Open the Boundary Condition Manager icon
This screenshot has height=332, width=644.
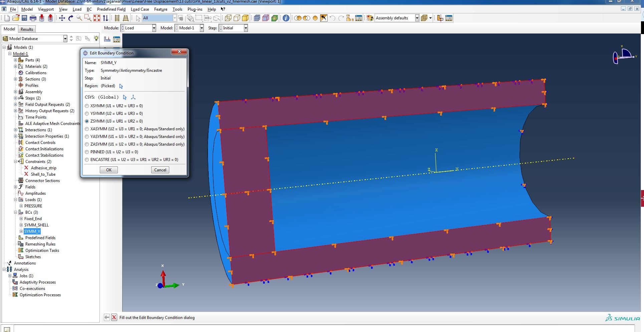coord(117,39)
